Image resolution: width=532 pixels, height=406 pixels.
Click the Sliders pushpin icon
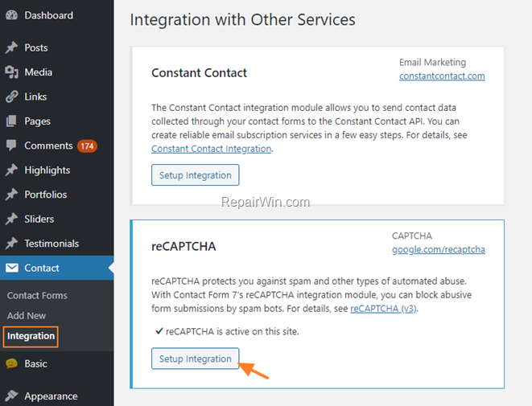pyautogui.click(x=11, y=219)
